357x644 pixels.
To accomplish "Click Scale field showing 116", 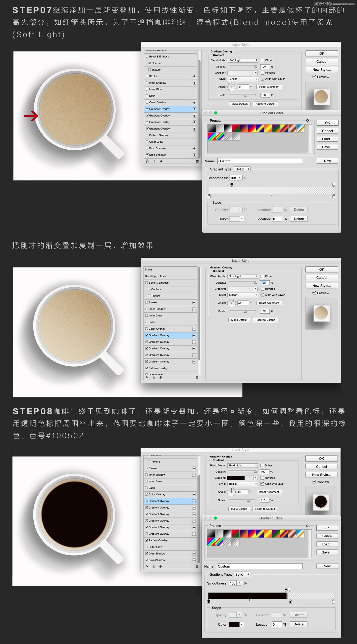I will tap(264, 500).
